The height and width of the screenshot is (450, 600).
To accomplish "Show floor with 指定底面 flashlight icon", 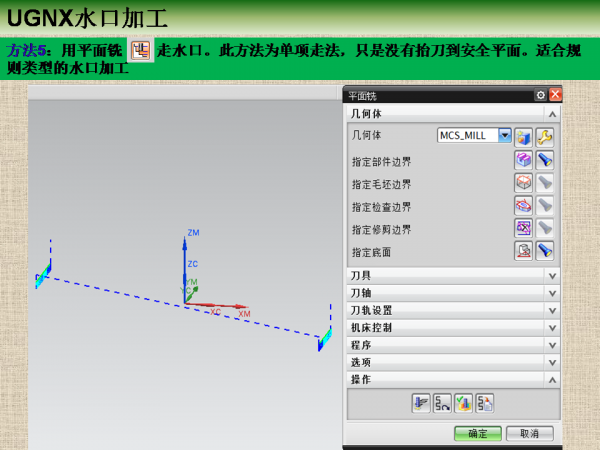I will [545, 251].
